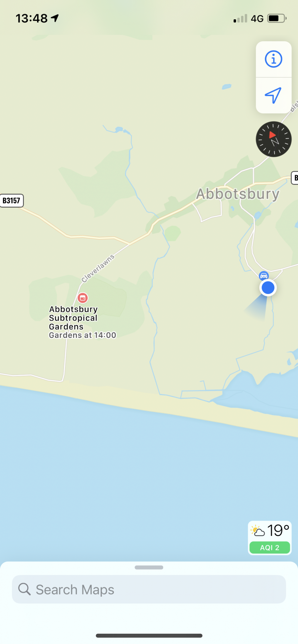Tap the B3157 road shield

pos(12,201)
